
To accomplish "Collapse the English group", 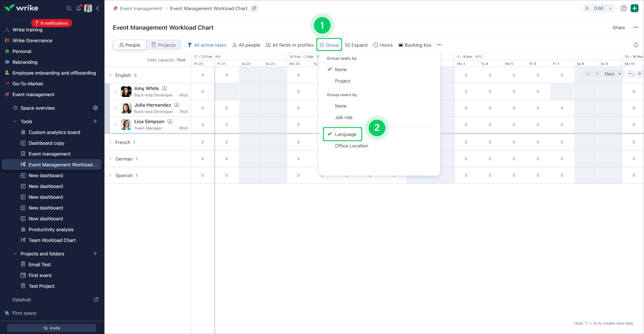I will point(110,75).
